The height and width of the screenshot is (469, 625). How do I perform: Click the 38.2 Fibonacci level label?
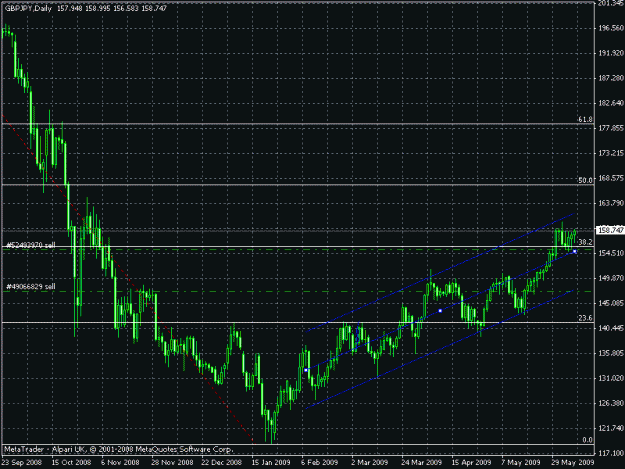[585, 242]
